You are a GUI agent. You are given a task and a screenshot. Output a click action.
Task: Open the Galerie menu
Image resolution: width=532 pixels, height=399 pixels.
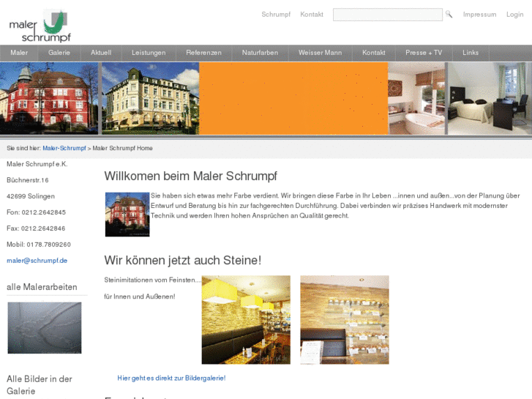[x=59, y=53]
